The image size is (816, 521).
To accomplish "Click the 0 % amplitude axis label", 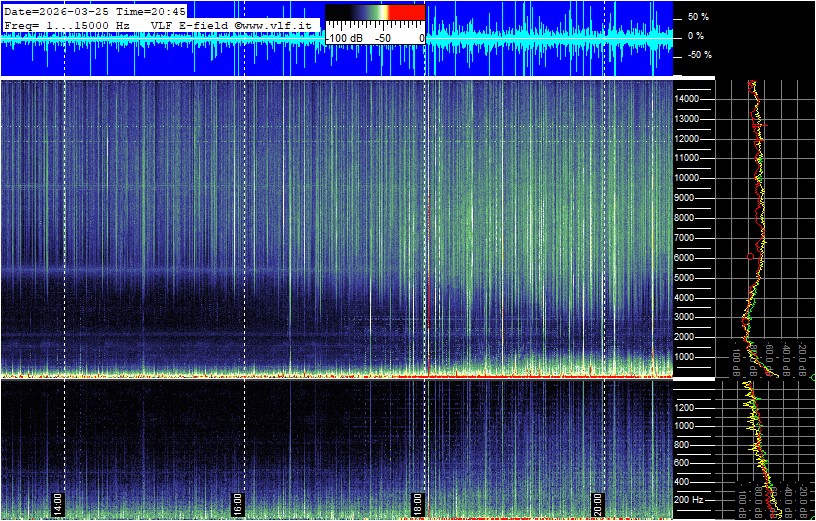I will pos(698,36).
